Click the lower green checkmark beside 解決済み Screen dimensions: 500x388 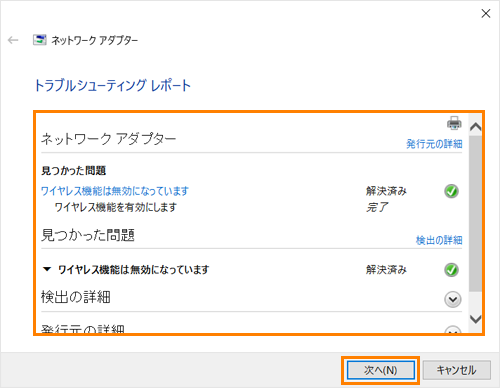pos(451,270)
